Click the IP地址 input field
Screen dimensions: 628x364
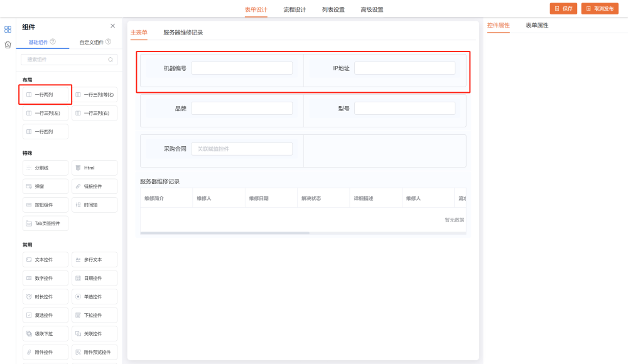[404, 68]
